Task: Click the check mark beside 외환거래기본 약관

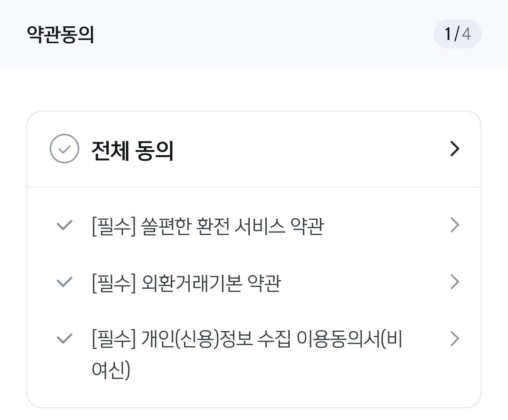Action: (x=64, y=282)
